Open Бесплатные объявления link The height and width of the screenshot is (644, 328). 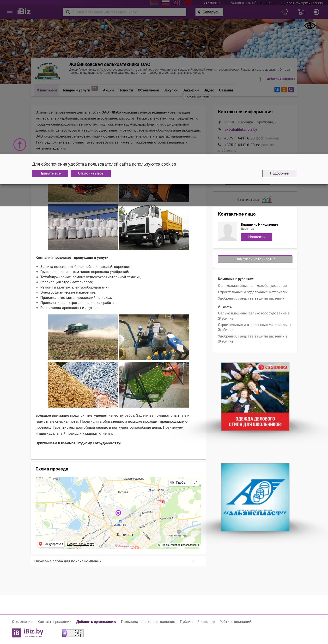pyautogui.click(x=251, y=2)
